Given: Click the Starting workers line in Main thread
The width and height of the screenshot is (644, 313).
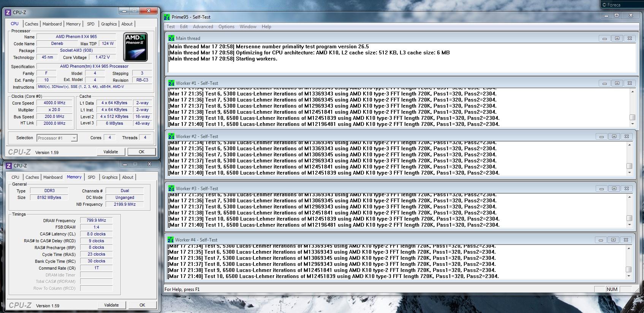Looking at the screenshot, I should [223, 59].
